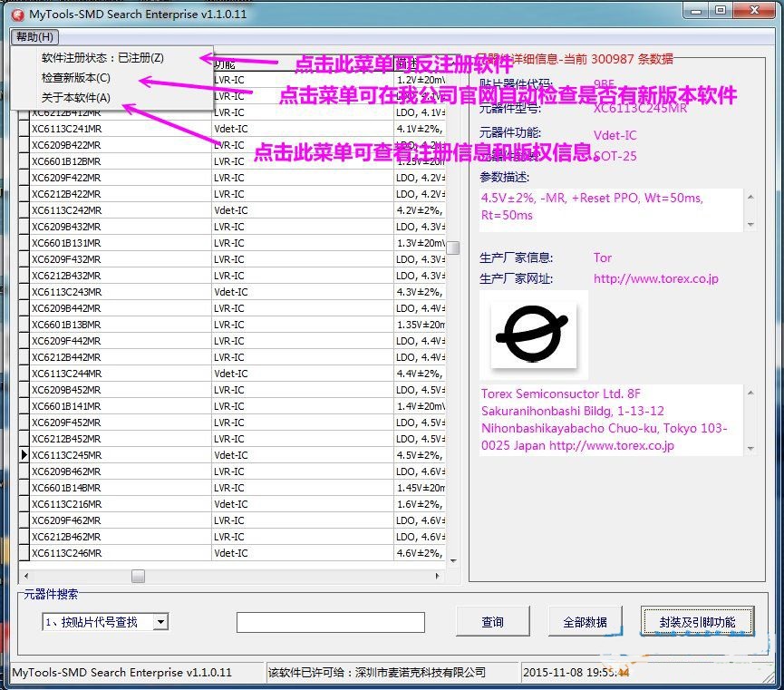Image resolution: width=784 pixels, height=690 pixels.
Task: Select table row XC6212B442MR
Action: (x=232, y=357)
